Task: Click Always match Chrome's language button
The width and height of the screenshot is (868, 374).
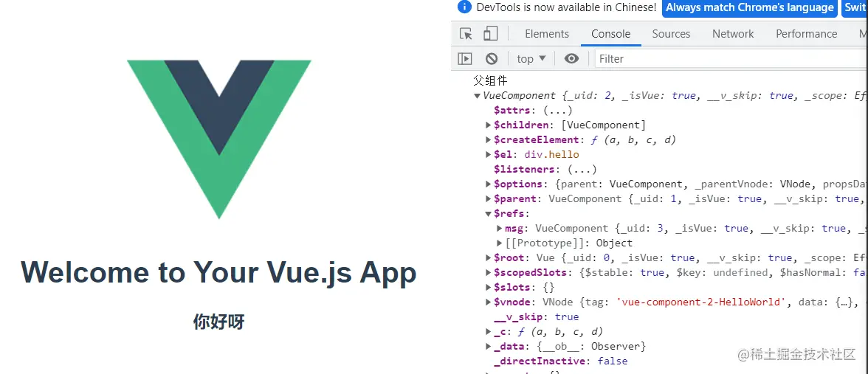Action: point(750,7)
